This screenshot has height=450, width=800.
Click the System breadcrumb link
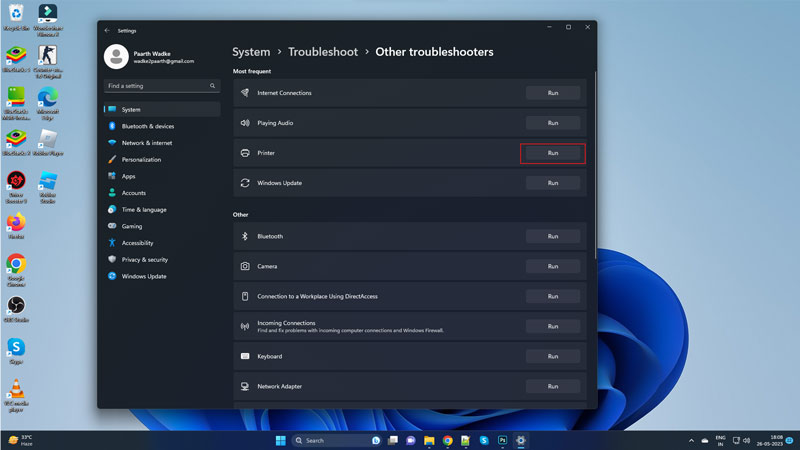tap(251, 52)
